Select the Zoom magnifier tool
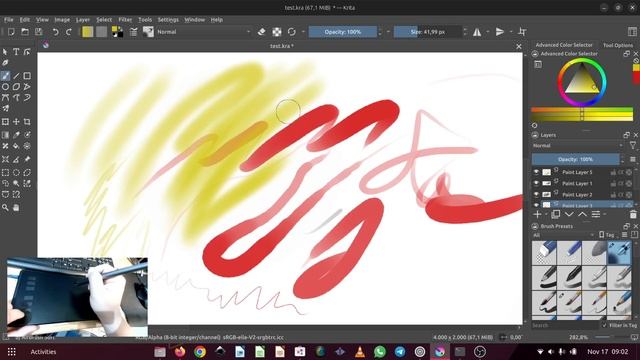Viewport: 640px width, 360px height. click(x=5, y=208)
